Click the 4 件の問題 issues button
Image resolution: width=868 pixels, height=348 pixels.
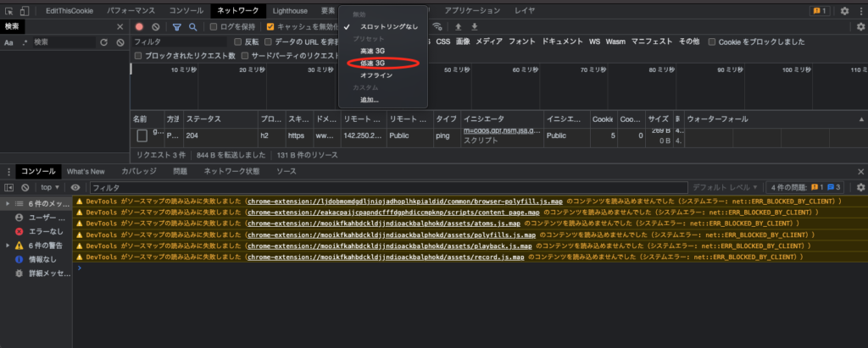[805, 187]
